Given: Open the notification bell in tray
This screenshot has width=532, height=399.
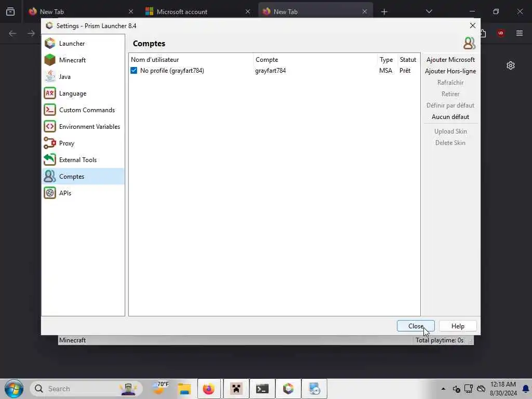Looking at the screenshot, I should coord(526,389).
